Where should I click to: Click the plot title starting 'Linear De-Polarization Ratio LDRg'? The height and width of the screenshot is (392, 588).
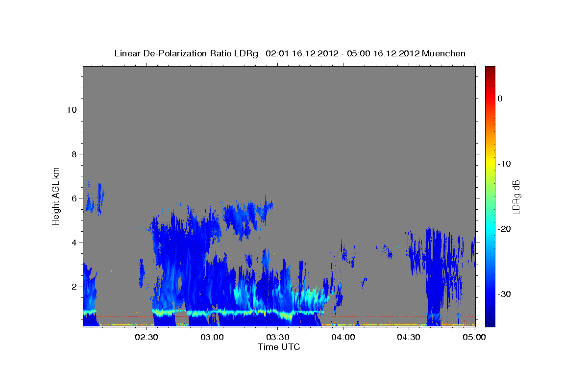coord(290,53)
